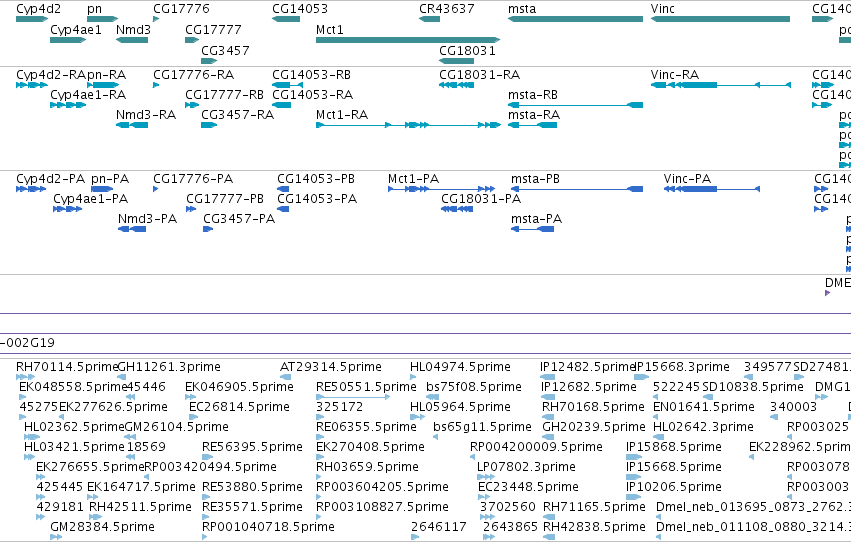The image size is (851, 542).
Task: Click the Vinc-RA transcript glyph
Action: (x=720, y=85)
